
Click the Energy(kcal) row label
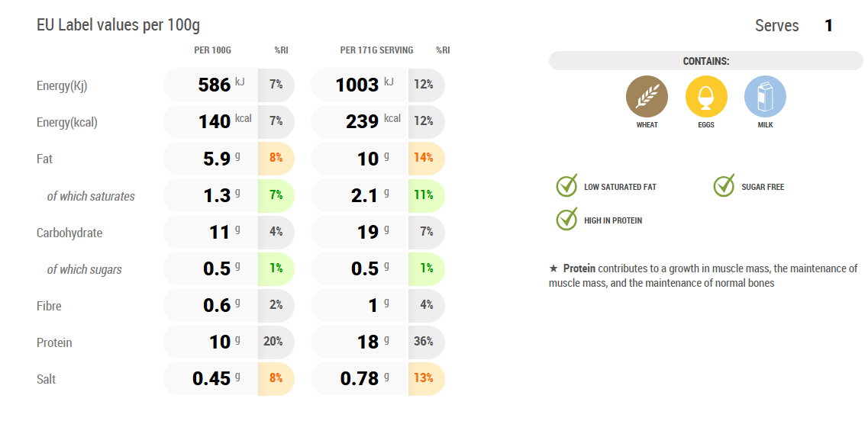point(67,122)
